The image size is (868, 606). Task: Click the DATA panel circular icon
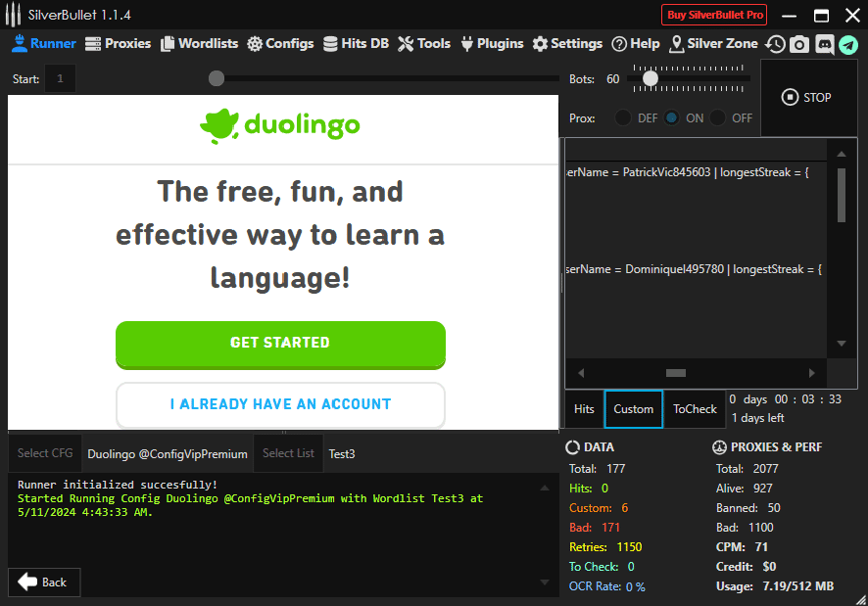click(572, 447)
